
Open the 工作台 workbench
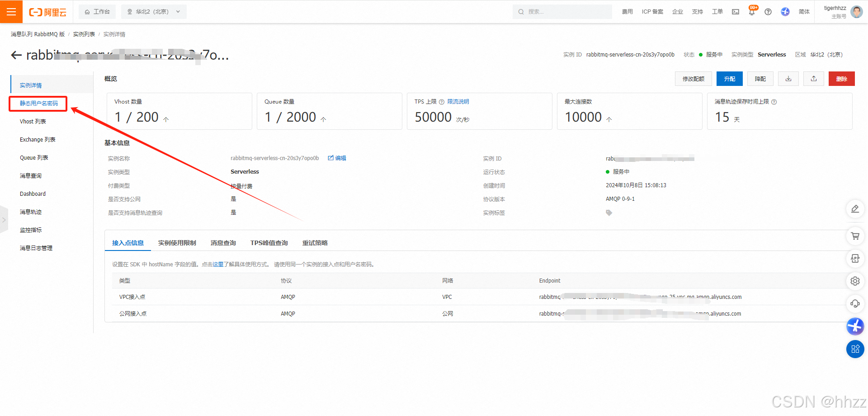[97, 12]
